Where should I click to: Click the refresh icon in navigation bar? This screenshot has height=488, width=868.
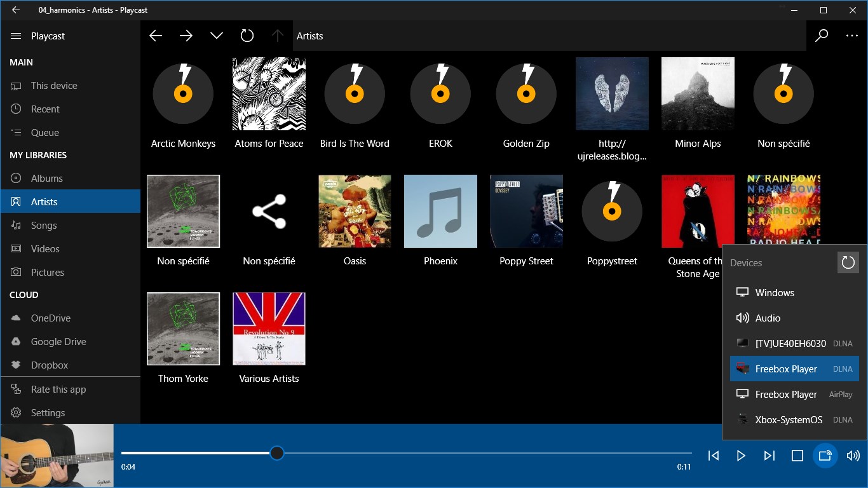247,36
